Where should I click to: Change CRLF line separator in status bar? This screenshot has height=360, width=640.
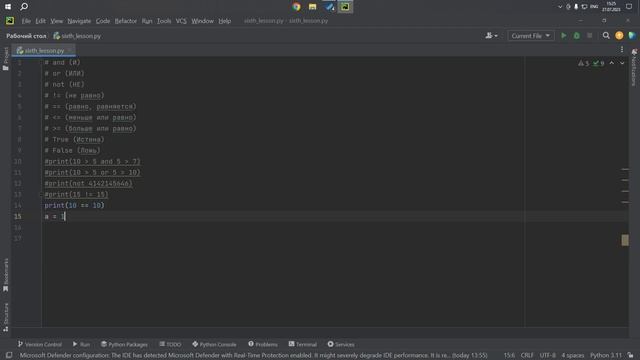527,356
